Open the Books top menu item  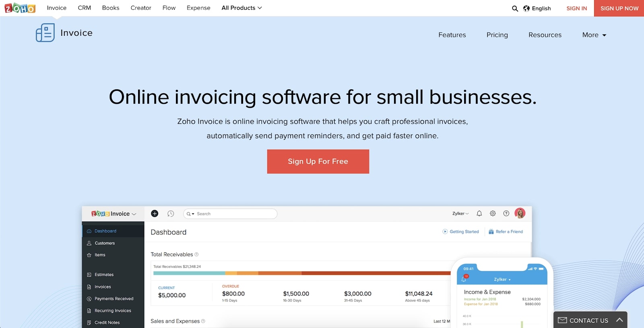[x=111, y=8]
